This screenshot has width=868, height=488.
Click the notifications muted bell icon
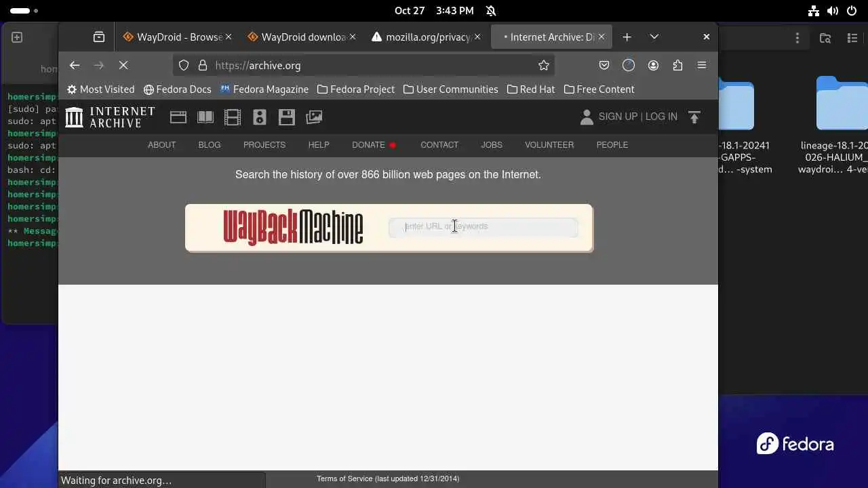491,11
